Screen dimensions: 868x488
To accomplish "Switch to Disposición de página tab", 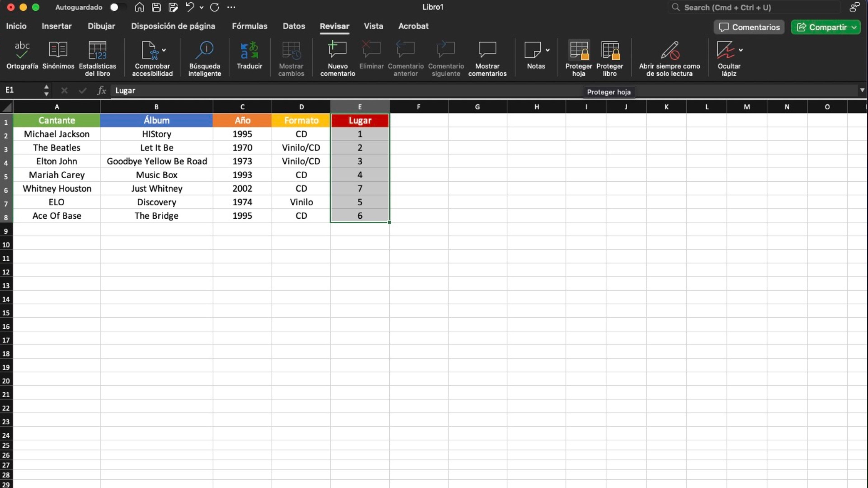I will coord(173,26).
